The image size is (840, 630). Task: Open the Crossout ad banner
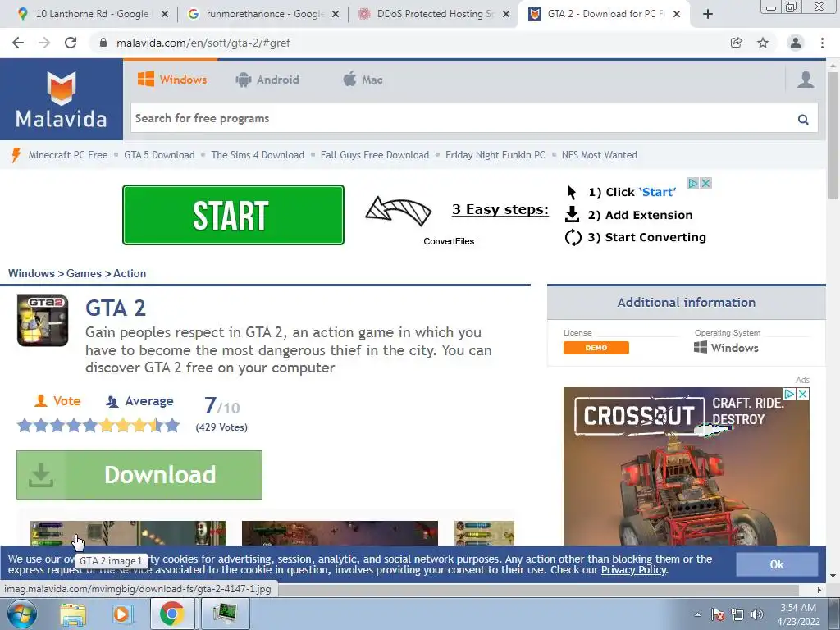tap(687, 466)
